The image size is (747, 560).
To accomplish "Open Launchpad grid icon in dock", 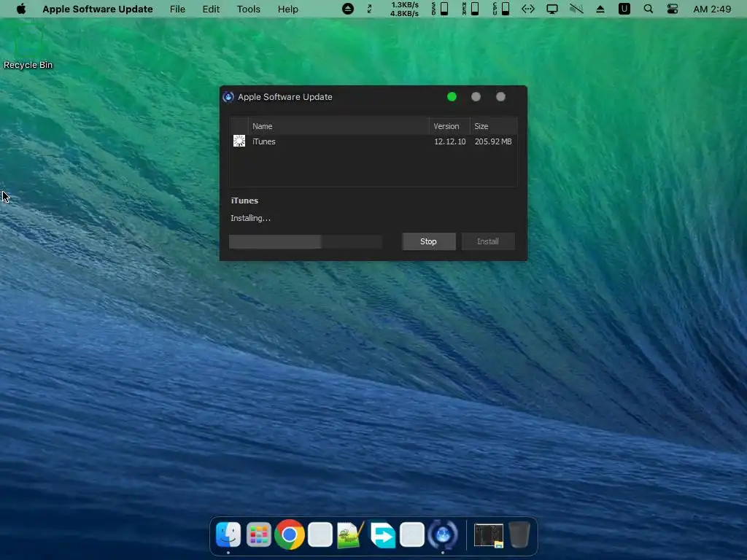I will click(259, 534).
